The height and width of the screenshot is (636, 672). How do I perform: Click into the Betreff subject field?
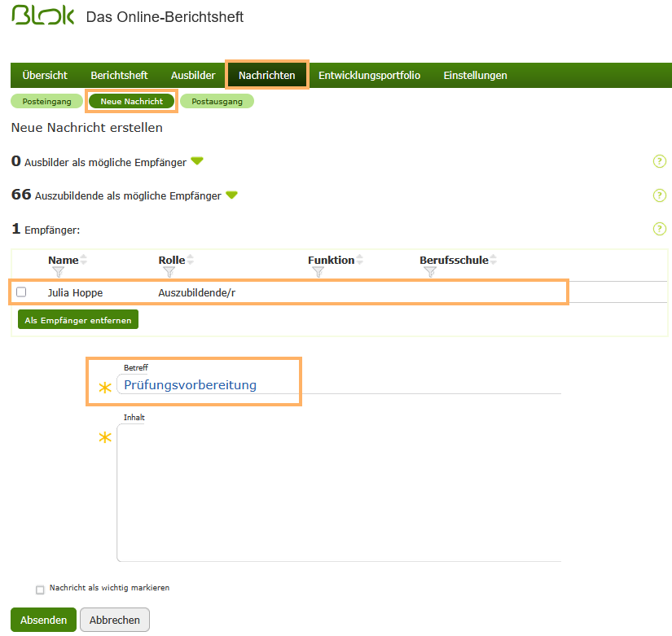pos(338,385)
